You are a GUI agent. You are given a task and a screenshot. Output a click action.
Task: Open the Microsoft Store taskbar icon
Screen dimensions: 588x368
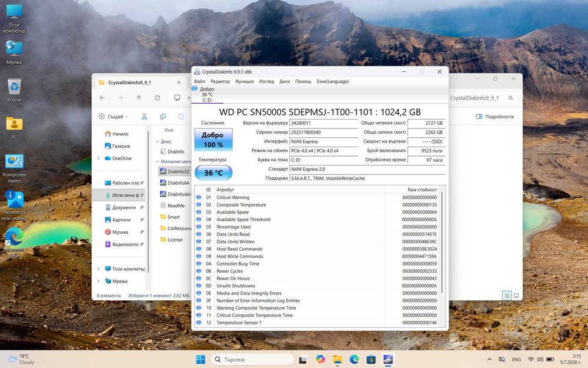click(371, 359)
